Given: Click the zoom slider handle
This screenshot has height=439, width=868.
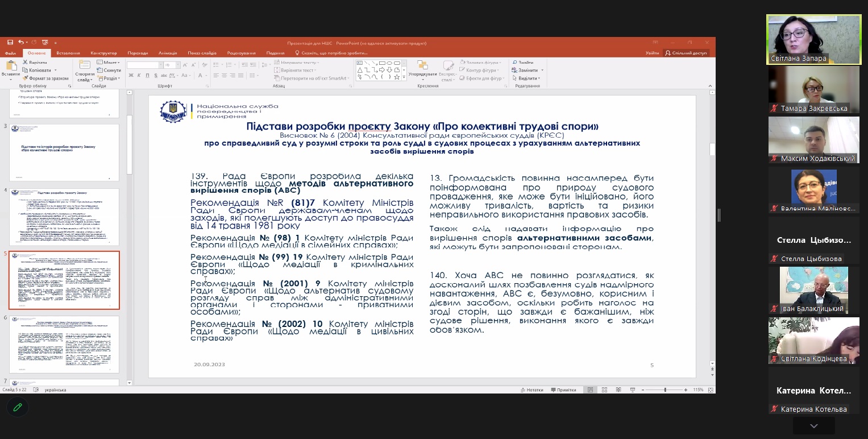Looking at the screenshot, I should pyautogui.click(x=665, y=390).
